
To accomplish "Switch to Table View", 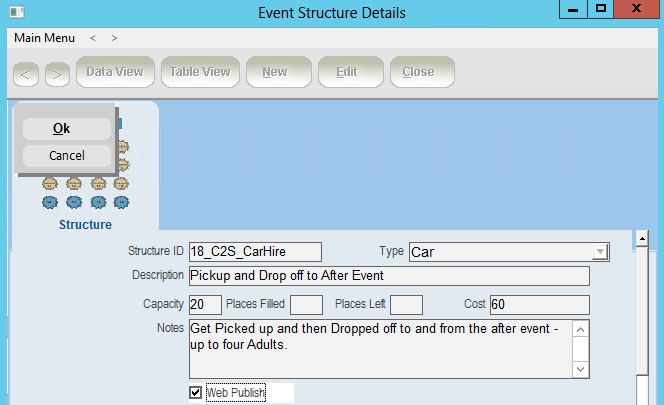I will pyautogui.click(x=200, y=72).
